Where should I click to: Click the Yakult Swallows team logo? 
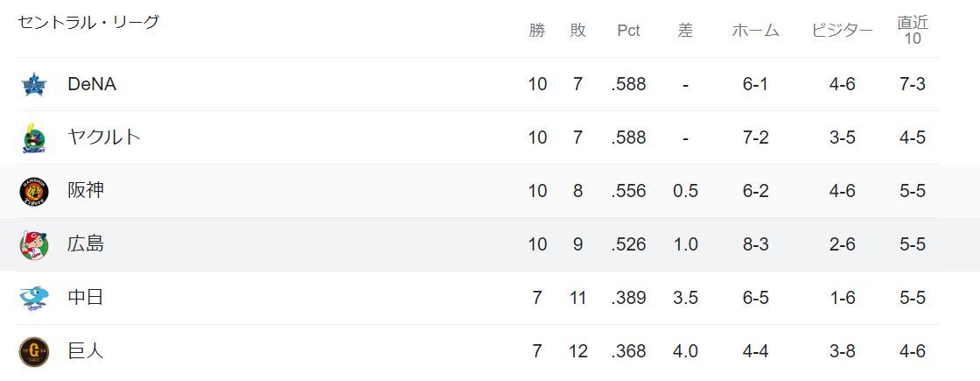tap(34, 138)
